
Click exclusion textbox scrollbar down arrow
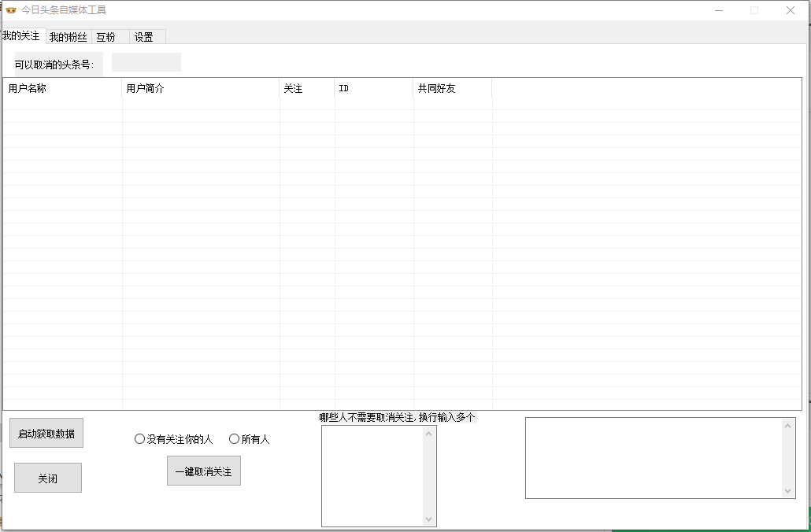pos(429,519)
